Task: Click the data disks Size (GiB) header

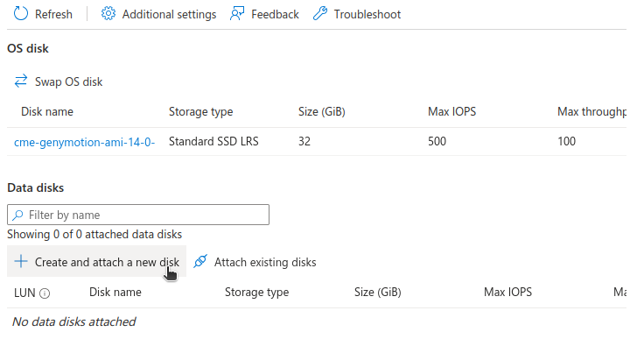Action: point(378,293)
